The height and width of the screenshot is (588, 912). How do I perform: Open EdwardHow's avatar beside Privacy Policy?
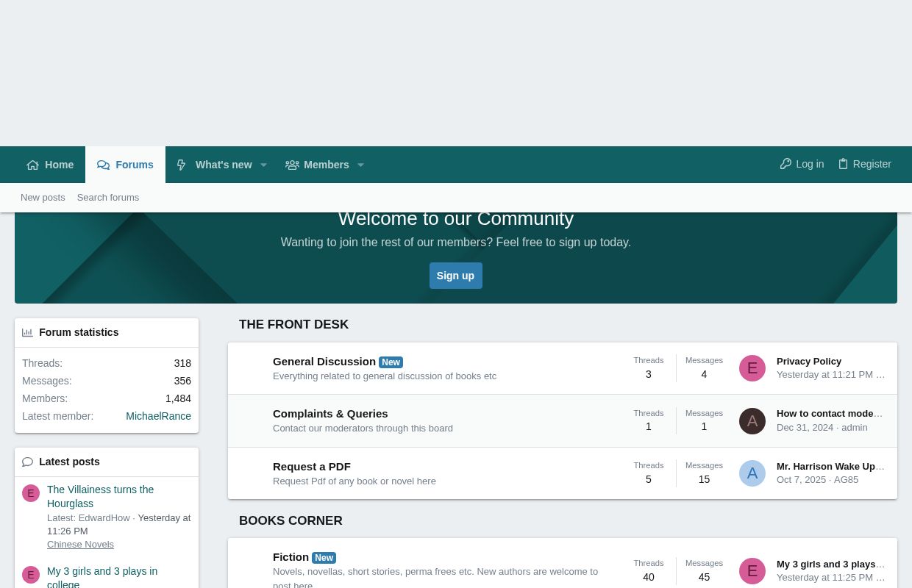point(752,368)
